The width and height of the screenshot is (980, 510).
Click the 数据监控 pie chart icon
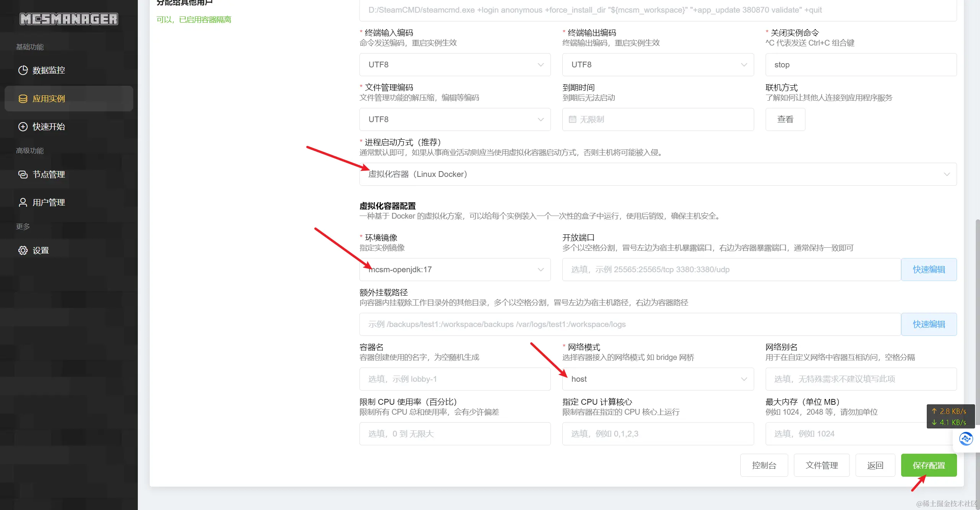tap(23, 70)
